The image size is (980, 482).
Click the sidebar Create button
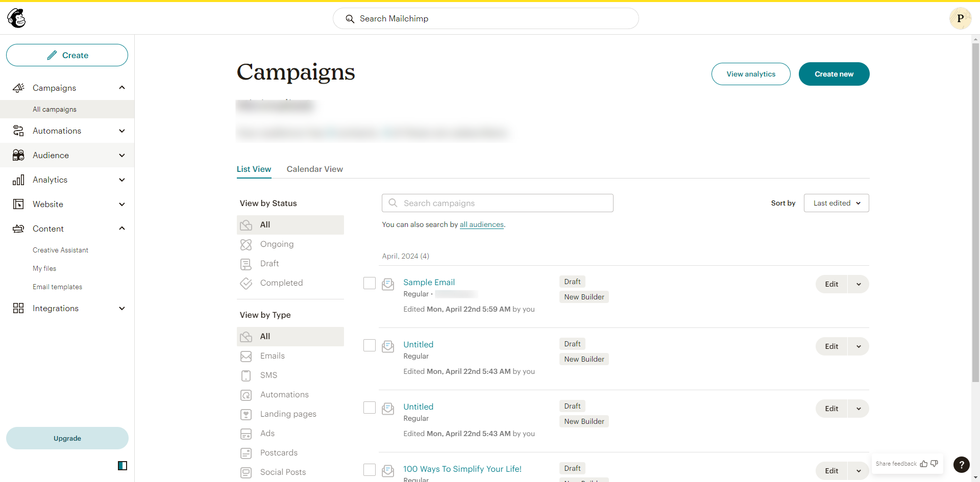coord(67,55)
